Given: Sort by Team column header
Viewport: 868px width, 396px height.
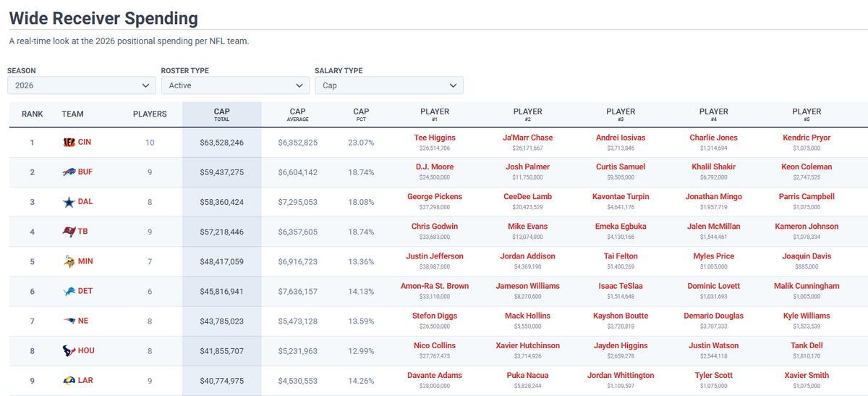Looking at the screenshot, I should pyautogui.click(x=73, y=114).
